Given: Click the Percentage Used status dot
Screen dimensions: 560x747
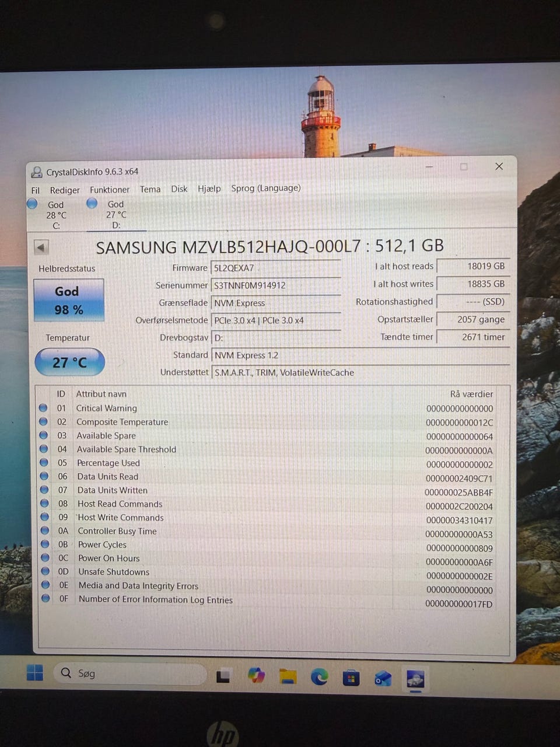Looking at the screenshot, I should pos(44,462).
